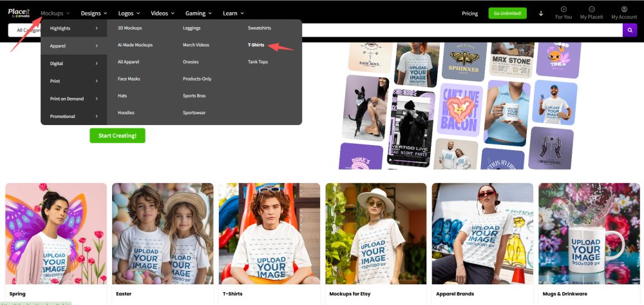Screen dimensions: 644x305
Task: Select All Apparel menu item
Action: click(129, 62)
